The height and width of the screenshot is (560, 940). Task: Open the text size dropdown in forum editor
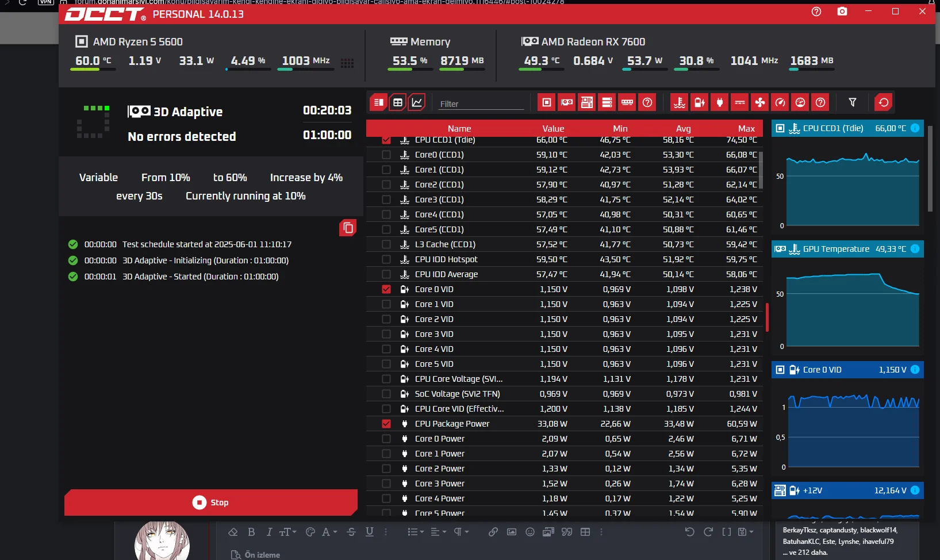click(288, 532)
